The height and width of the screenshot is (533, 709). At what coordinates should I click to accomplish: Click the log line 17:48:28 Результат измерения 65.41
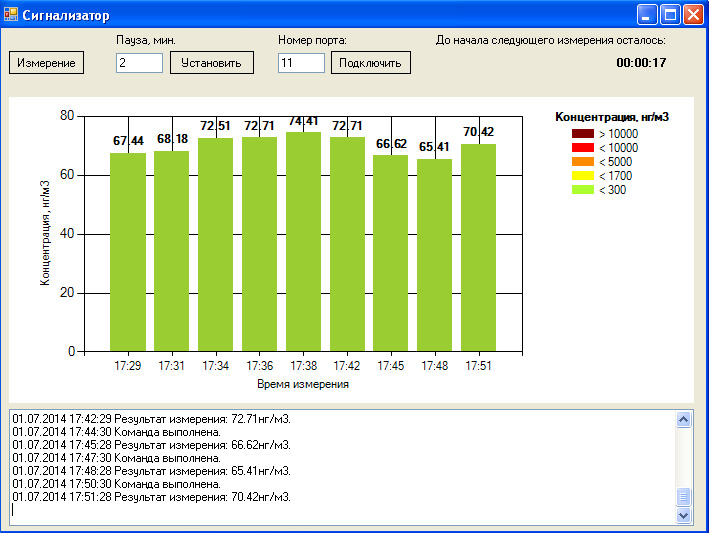click(x=151, y=471)
